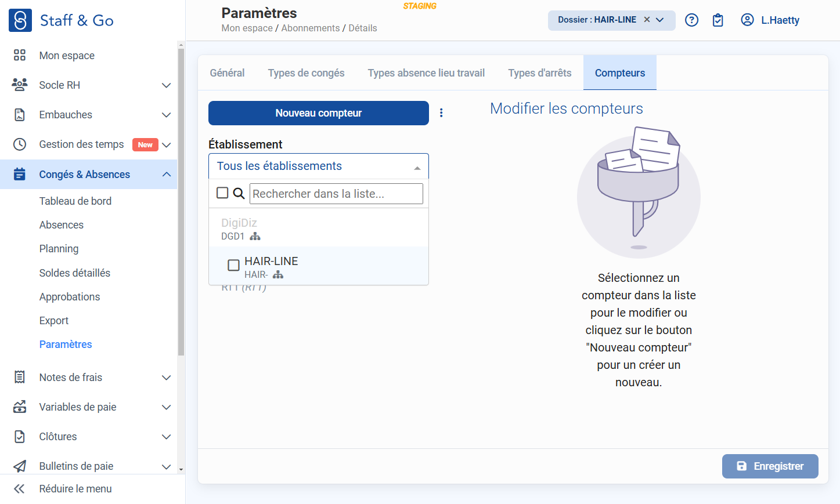Click the Congés & Absences calendar icon
Image resolution: width=840 pixels, height=504 pixels.
click(x=20, y=174)
